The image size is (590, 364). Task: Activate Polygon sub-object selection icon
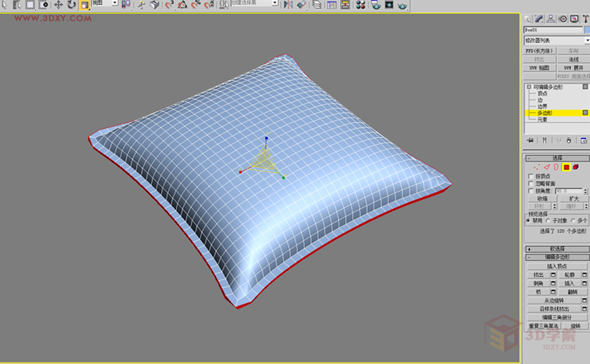pyautogui.click(x=566, y=167)
